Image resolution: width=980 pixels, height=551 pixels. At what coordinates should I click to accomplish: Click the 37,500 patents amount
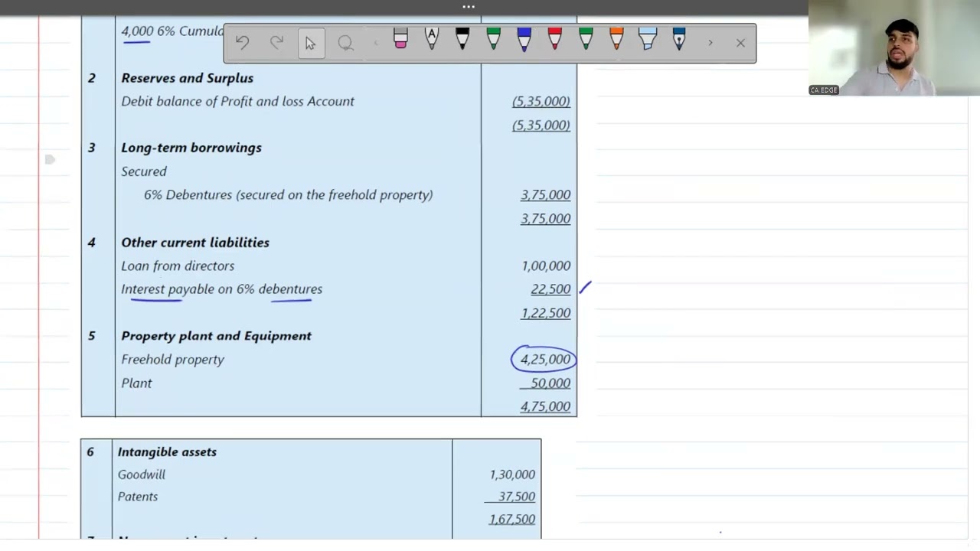[x=516, y=497]
